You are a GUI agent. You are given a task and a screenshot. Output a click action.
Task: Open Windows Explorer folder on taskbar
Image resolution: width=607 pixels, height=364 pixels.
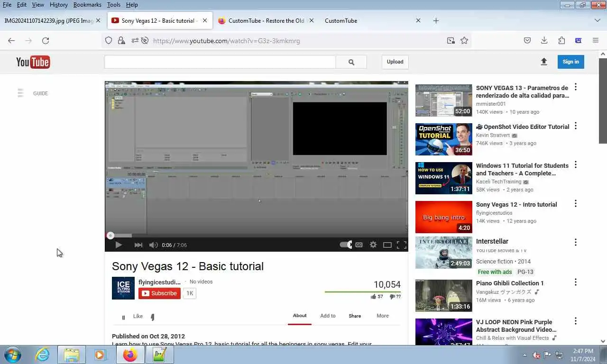tap(72, 355)
